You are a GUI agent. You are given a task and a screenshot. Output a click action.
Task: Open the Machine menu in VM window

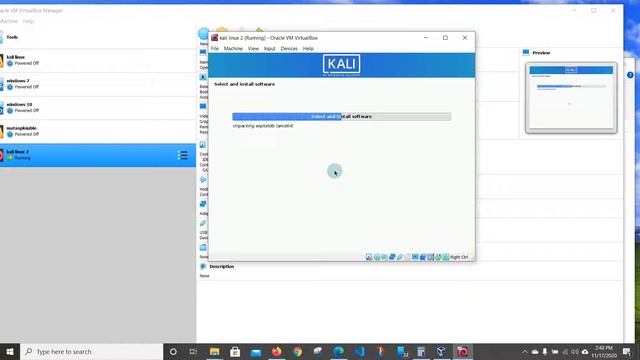tap(233, 49)
